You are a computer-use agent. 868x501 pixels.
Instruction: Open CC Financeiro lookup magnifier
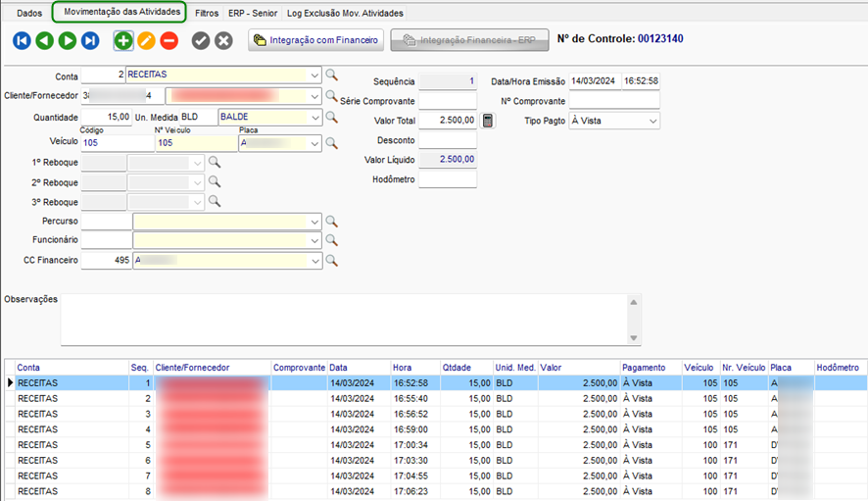pyautogui.click(x=332, y=261)
